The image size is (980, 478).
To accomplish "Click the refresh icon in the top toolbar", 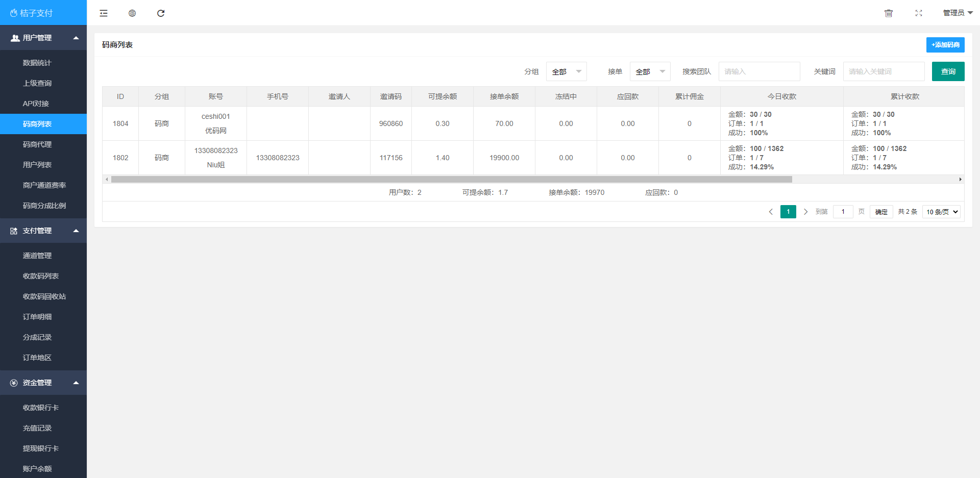I will (x=161, y=13).
